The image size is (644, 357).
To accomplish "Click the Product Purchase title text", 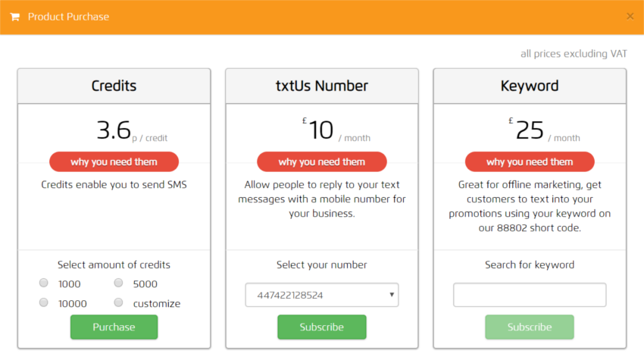I will click(x=68, y=17).
